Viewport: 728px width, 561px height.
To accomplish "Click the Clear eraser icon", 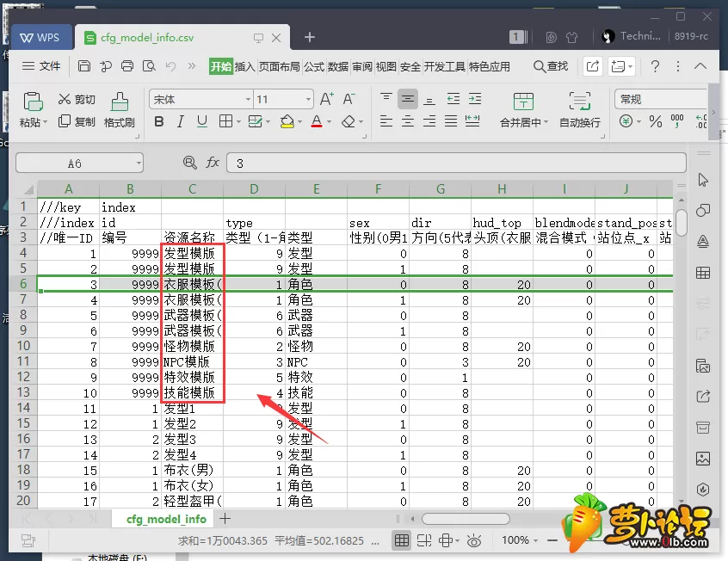I will (x=349, y=121).
